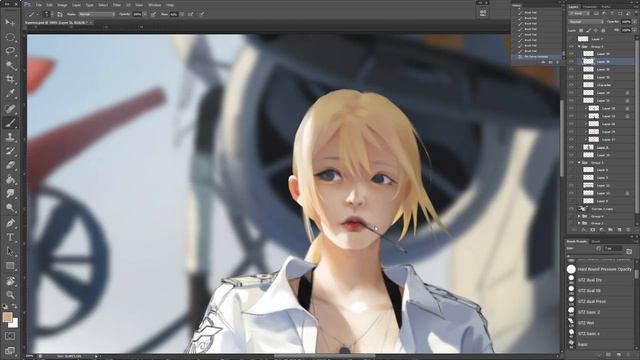Toggle Quick Mask mode
Viewport: 640px width, 360px height.
pos(10,336)
